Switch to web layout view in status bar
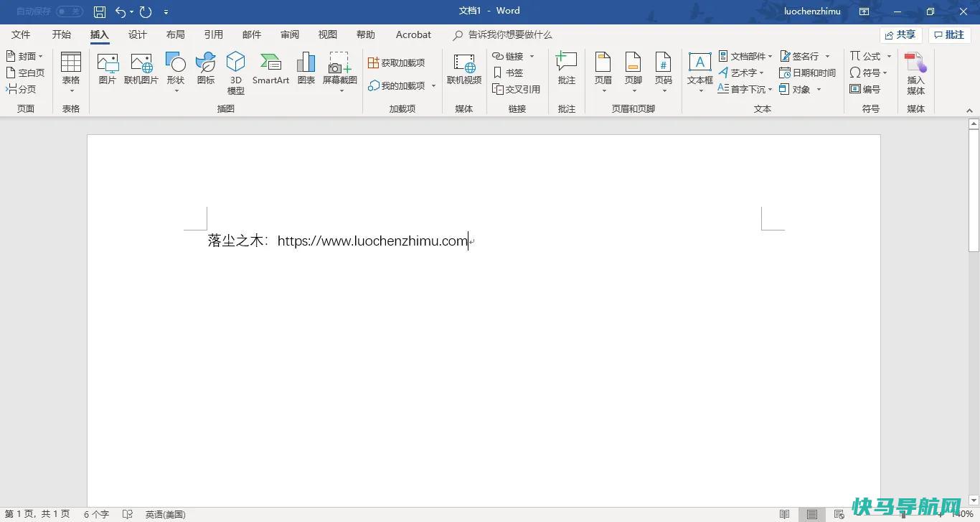The image size is (980, 522). point(839,514)
